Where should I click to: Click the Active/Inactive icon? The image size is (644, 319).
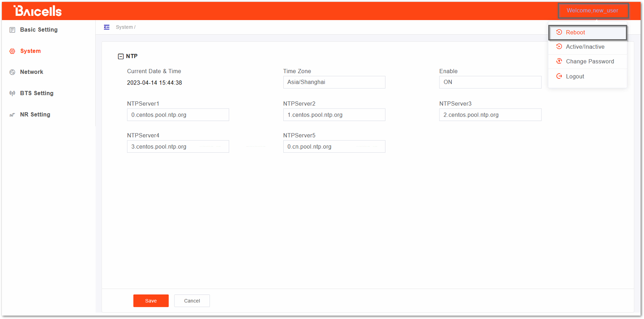(559, 47)
